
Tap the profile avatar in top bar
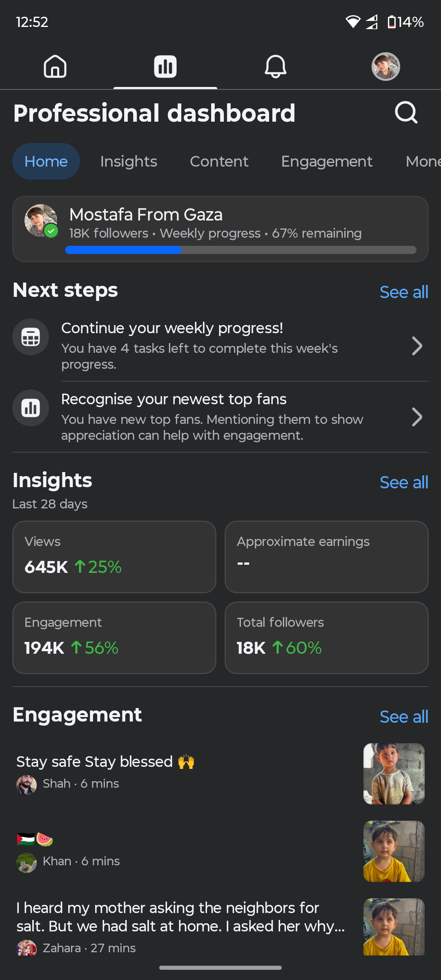pos(385,67)
